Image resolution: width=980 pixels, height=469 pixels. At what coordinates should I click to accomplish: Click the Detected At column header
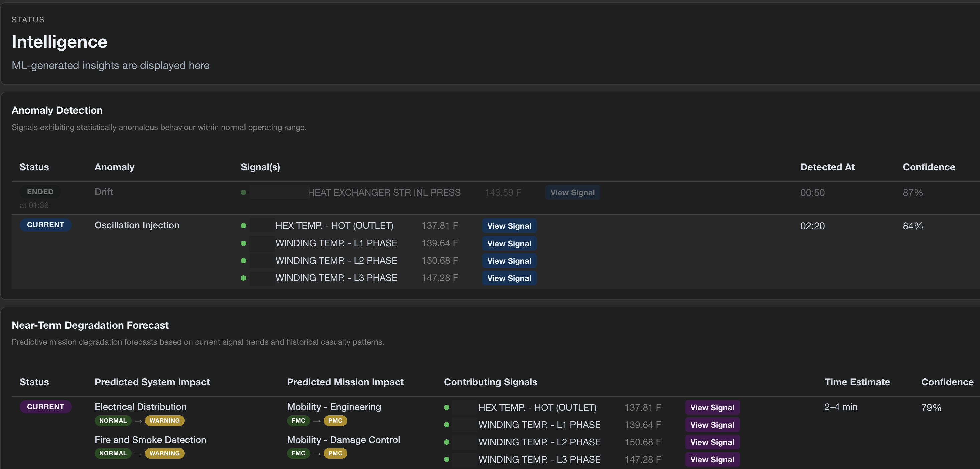827,167
